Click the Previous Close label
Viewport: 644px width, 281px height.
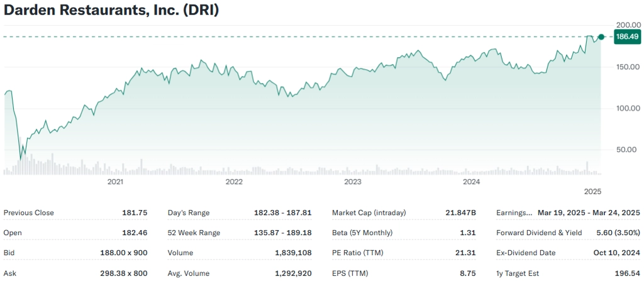(29, 213)
